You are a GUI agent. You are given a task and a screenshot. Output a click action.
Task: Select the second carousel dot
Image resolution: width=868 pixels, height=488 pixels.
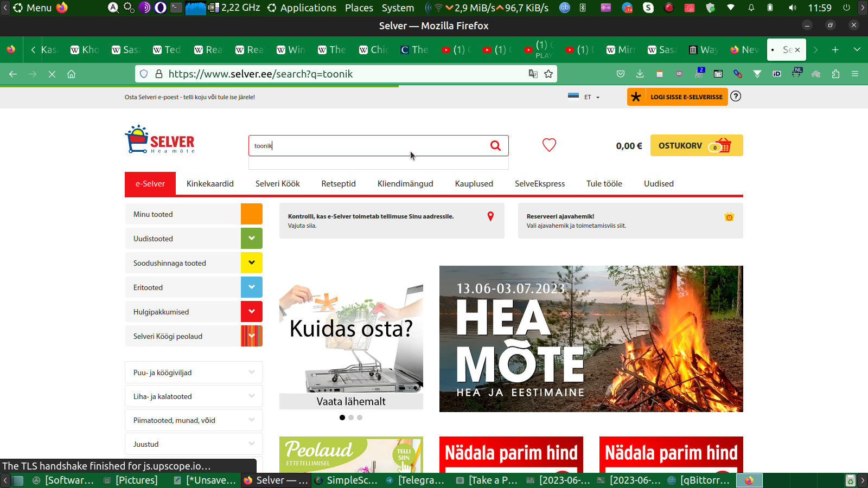[351, 418]
